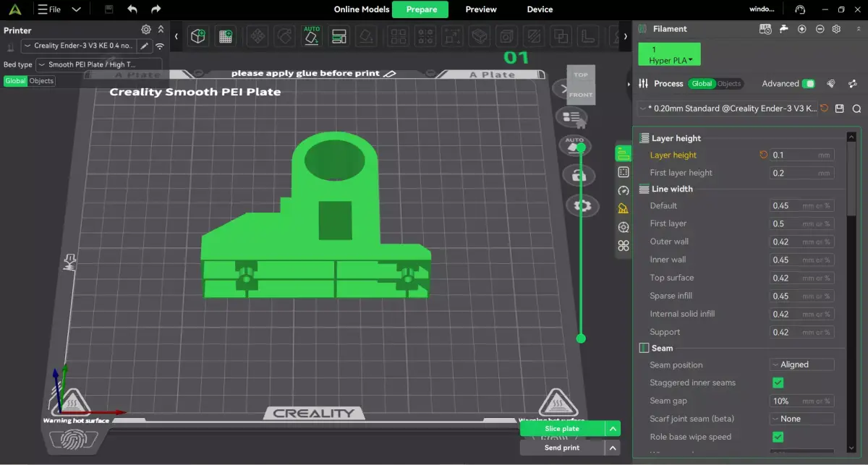Switch to the Device tab
The width and height of the screenshot is (868, 465).
[x=540, y=9]
